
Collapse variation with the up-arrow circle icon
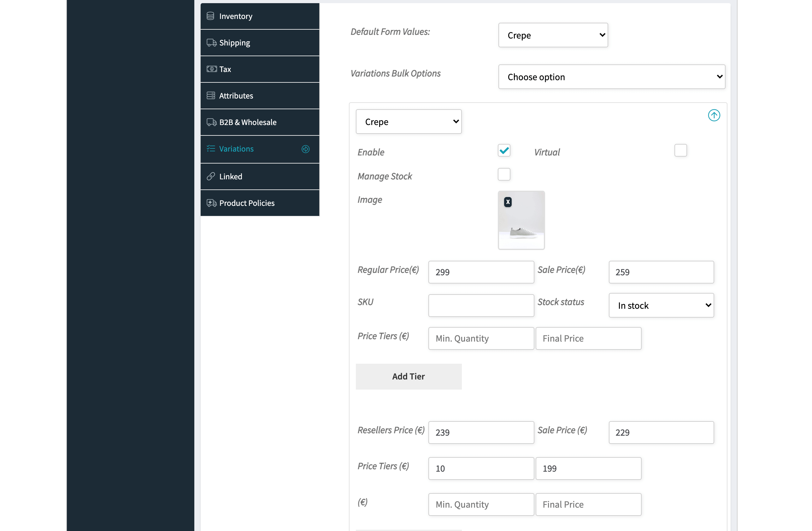coord(714,115)
